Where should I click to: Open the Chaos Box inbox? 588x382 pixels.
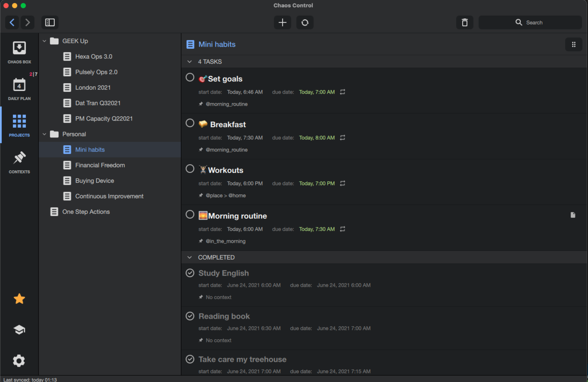(x=19, y=52)
